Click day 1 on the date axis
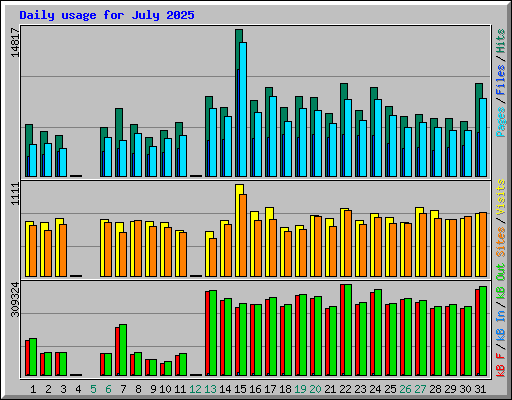This screenshot has width=512, height=400. click(33, 389)
